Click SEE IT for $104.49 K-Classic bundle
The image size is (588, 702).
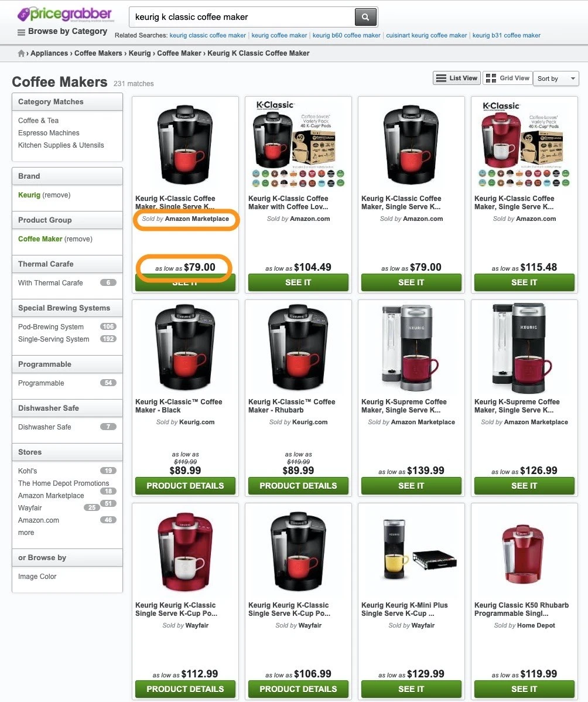(298, 282)
